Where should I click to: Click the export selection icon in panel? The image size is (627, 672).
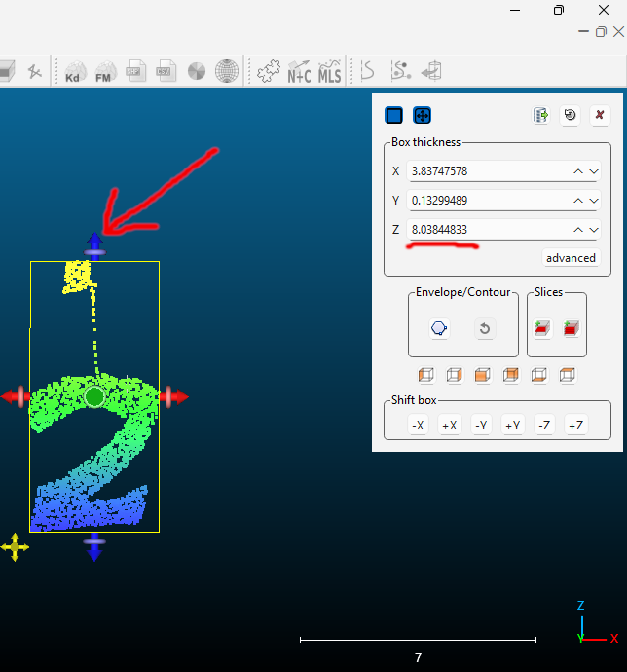tap(540, 115)
